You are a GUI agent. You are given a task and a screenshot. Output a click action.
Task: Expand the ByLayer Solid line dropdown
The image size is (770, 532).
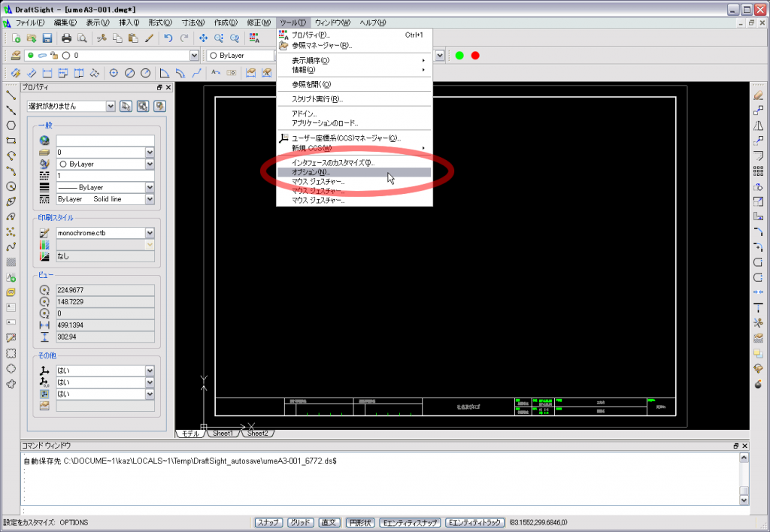coord(150,199)
